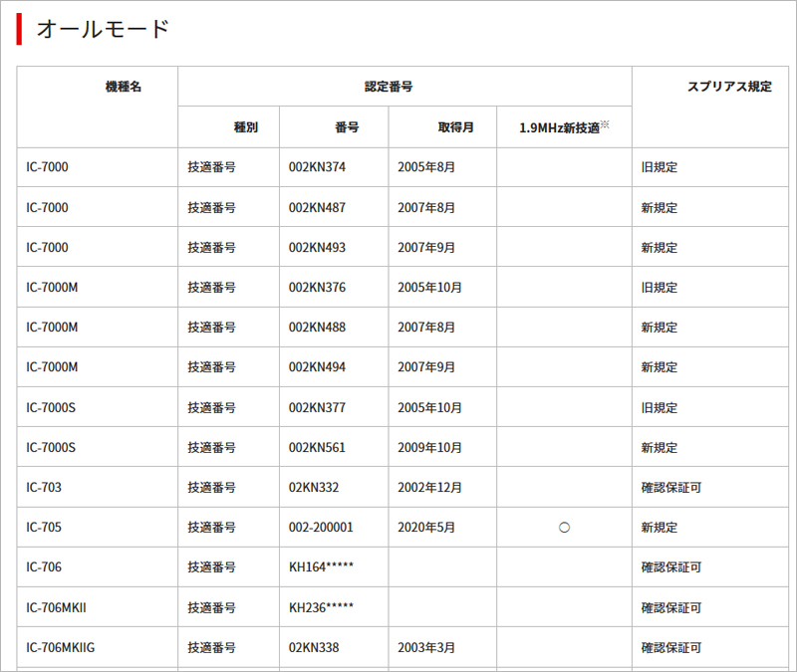Click the 1.9MHz新技適 column header
This screenshot has width=797, height=672.
(x=564, y=127)
